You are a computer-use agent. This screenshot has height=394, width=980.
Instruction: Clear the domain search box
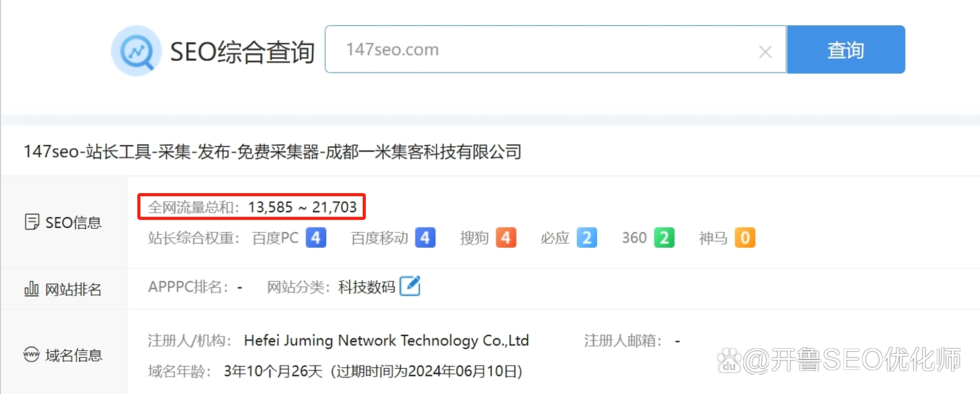point(765,52)
